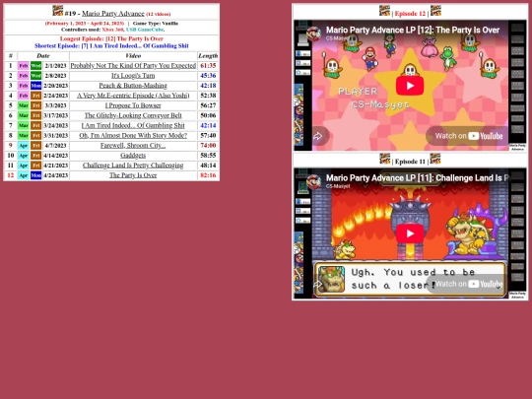Click the 'Episode 12' heading text
Screen dimensions: 532x399
tap(410, 14)
